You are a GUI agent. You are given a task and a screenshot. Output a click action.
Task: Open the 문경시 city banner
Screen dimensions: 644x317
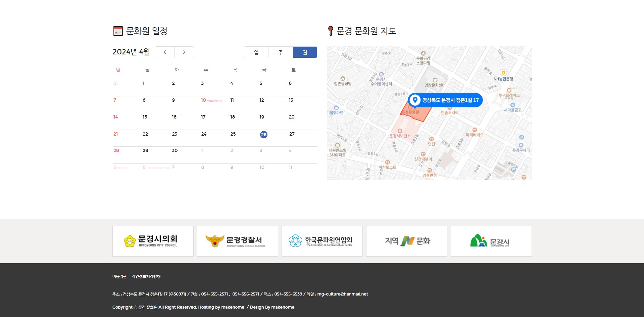[x=491, y=241]
